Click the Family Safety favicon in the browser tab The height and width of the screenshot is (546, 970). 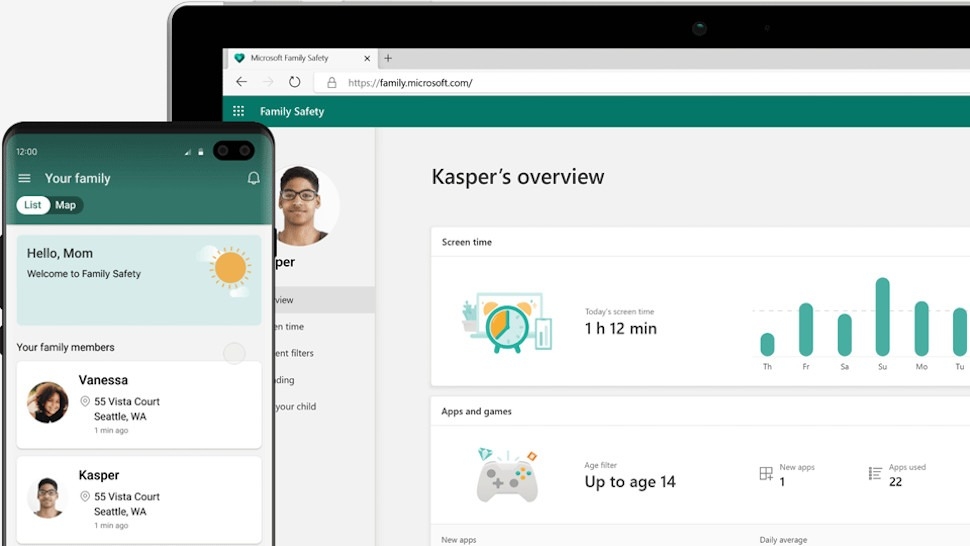click(239, 58)
